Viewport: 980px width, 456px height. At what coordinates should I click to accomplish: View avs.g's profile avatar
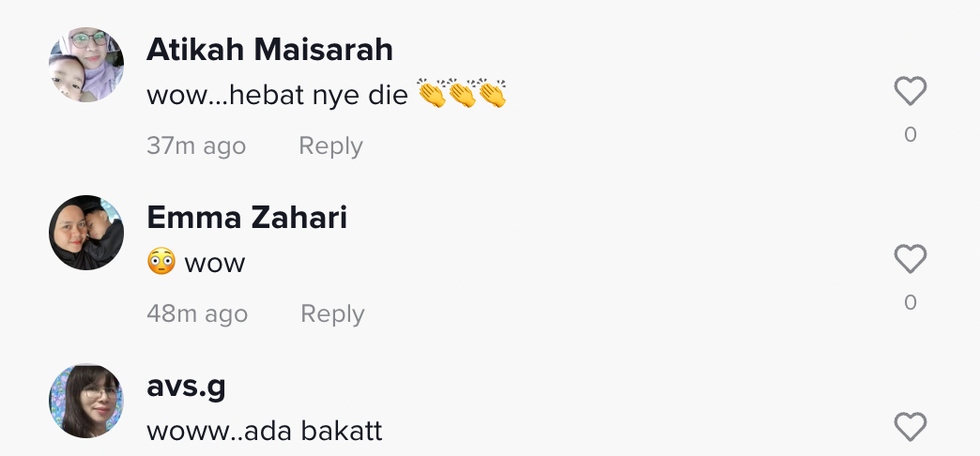[x=86, y=401]
